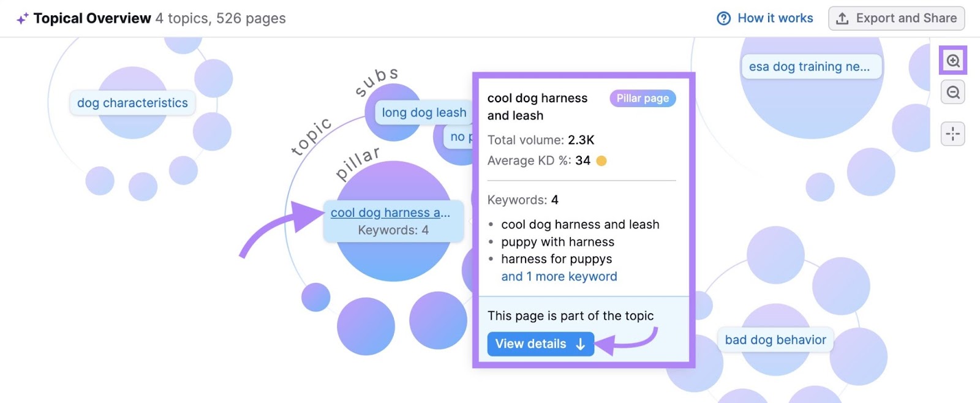Select the 'esa dog training ne...' topic label
This screenshot has width=980, height=403.
809,67
